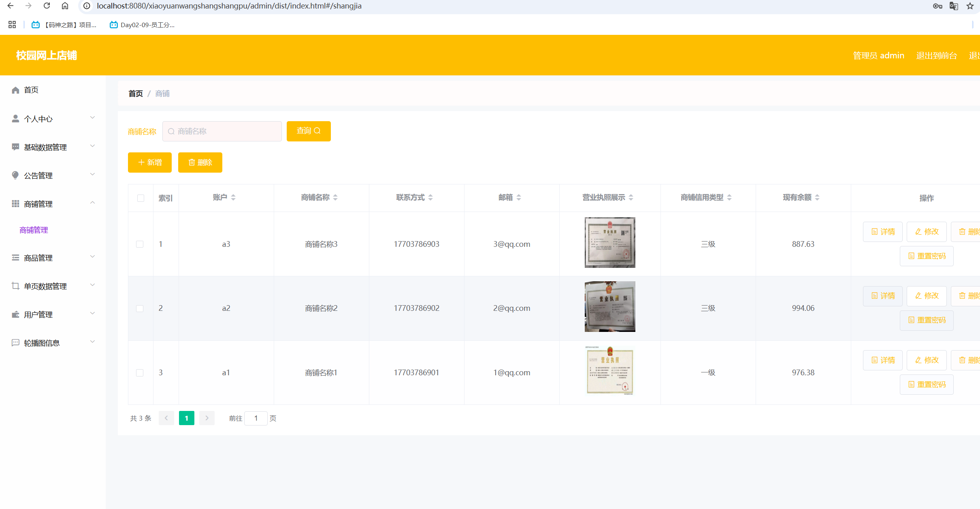Open the browser apps grid icon
This screenshot has width=980, height=509.
pyautogui.click(x=12, y=25)
